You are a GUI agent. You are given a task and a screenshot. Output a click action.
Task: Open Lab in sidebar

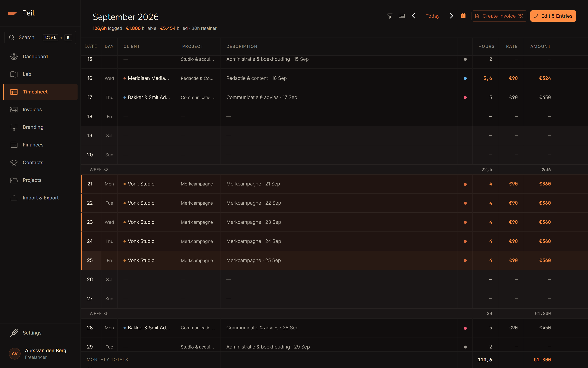(x=40, y=74)
